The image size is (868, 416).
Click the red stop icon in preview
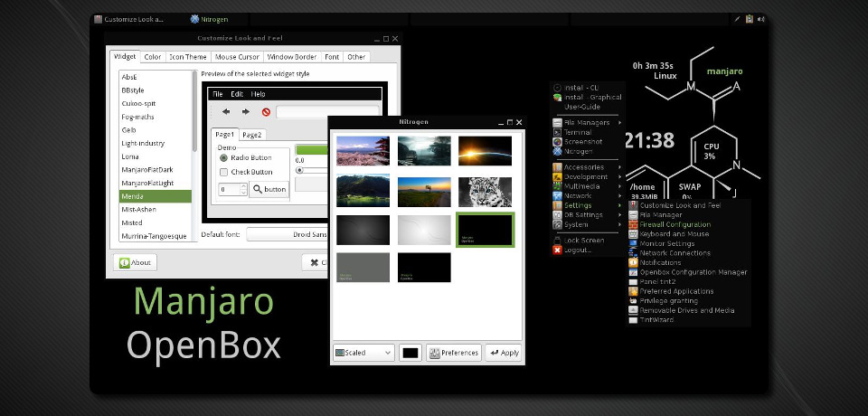266,112
